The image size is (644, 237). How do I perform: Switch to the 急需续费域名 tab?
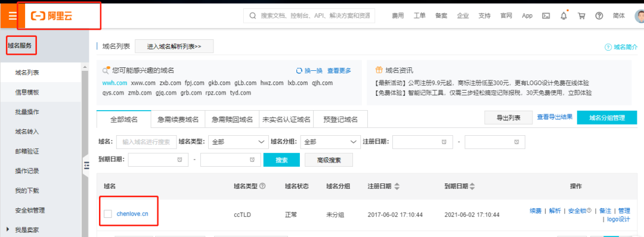tap(178, 119)
